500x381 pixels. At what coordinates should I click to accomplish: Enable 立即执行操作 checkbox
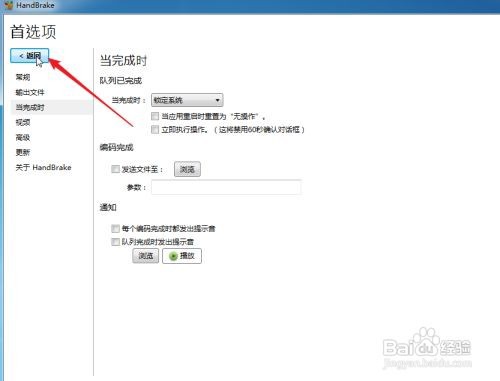pos(155,129)
